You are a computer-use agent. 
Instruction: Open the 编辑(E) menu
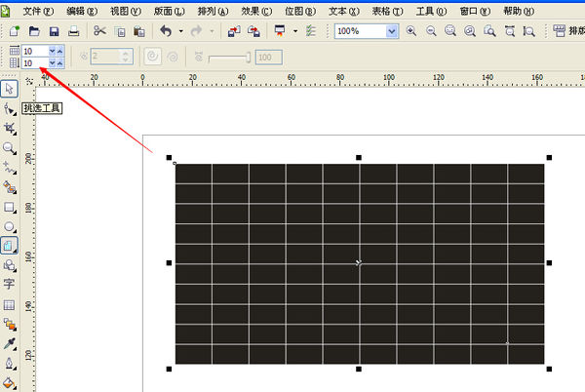pyautogui.click(x=82, y=11)
